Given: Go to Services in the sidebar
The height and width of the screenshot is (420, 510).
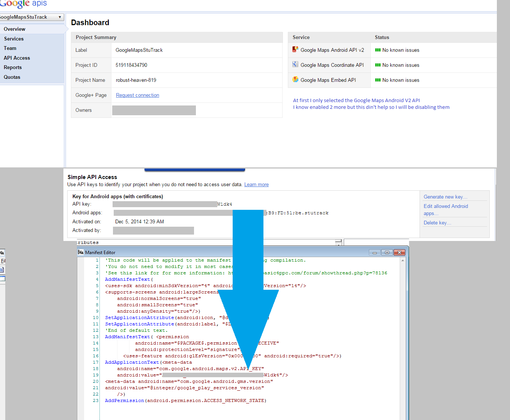Looking at the screenshot, I should pos(14,39).
